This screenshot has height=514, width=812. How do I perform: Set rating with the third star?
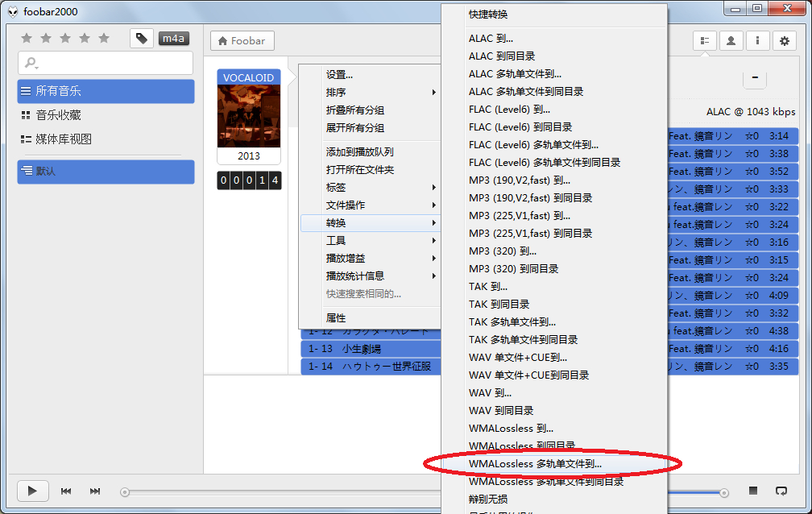[65, 38]
